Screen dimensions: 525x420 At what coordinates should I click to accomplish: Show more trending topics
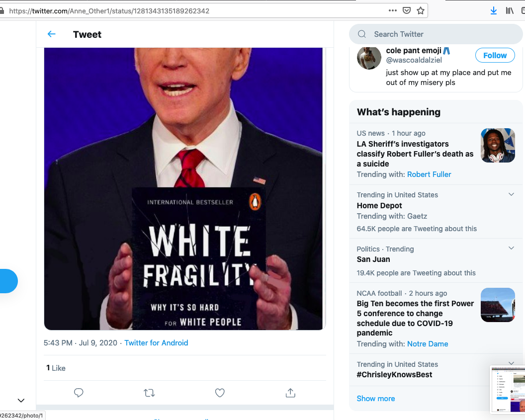click(x=376, y=399)
